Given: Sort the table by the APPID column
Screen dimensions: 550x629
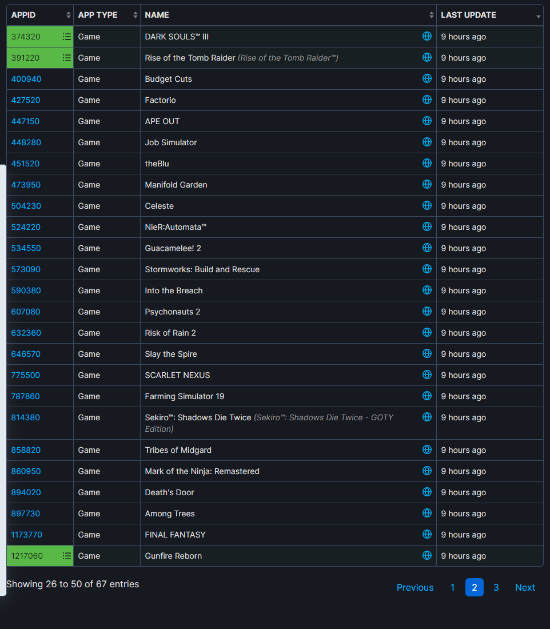Looking at the screenshot, I should pos(40,15).
